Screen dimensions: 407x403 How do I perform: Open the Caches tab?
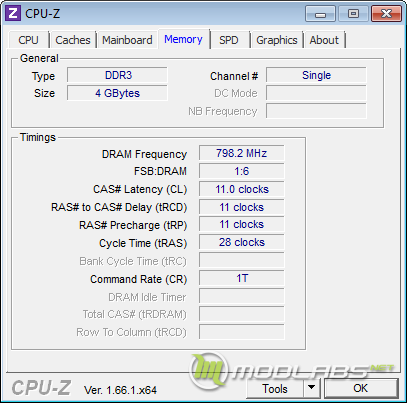coord(73,40)
